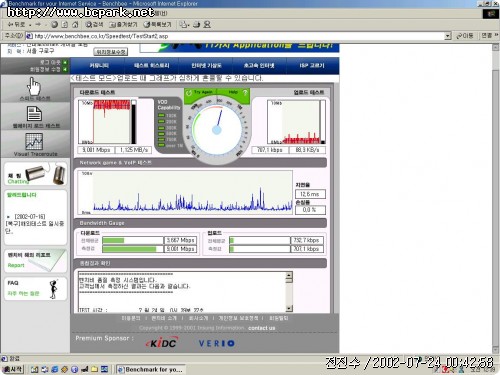Click the browser Forward arrow button
This screenshot has width=500, height=375.
(x=38, y=24)
